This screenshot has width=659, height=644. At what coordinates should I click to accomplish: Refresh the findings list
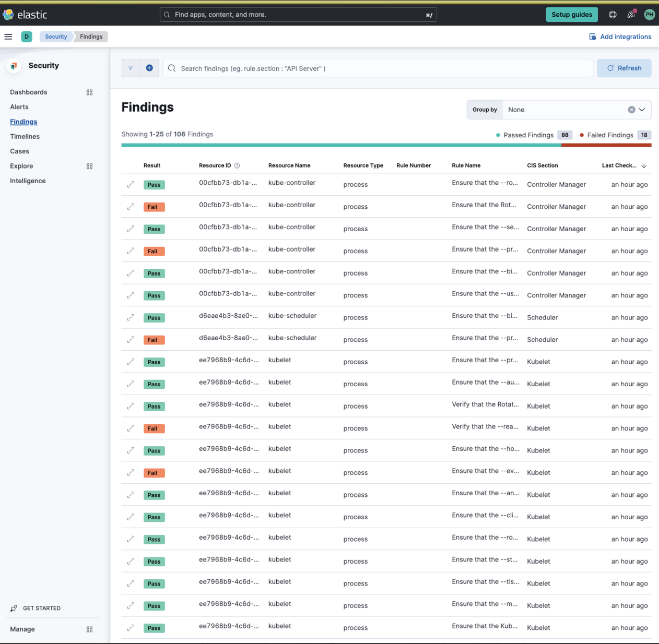coord(624,68)
